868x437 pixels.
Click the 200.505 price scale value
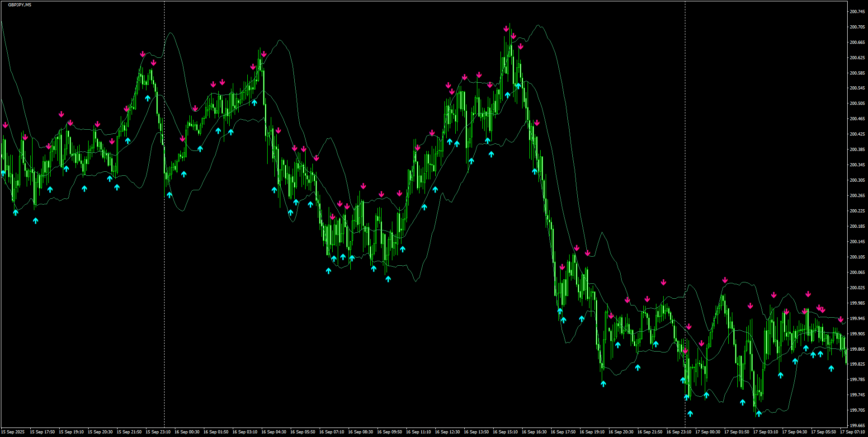coord(857,103)
